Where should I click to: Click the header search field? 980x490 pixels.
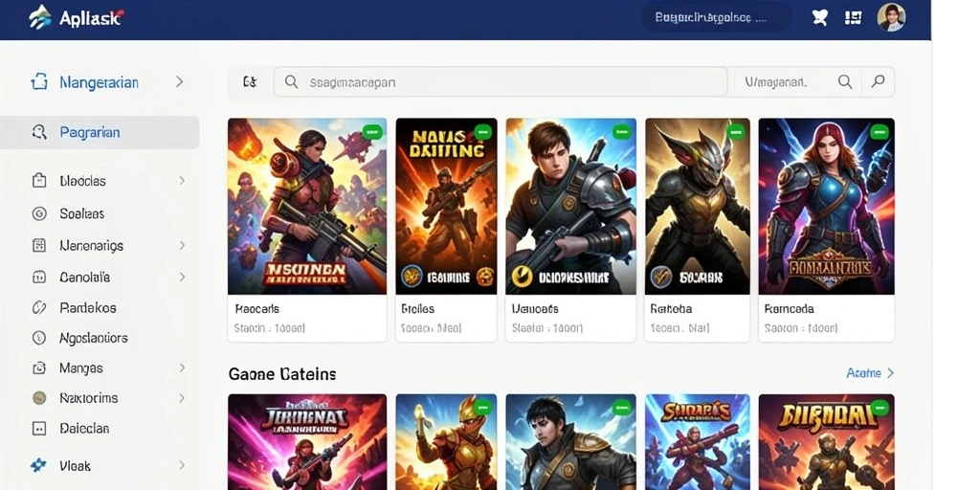point(716,17)
